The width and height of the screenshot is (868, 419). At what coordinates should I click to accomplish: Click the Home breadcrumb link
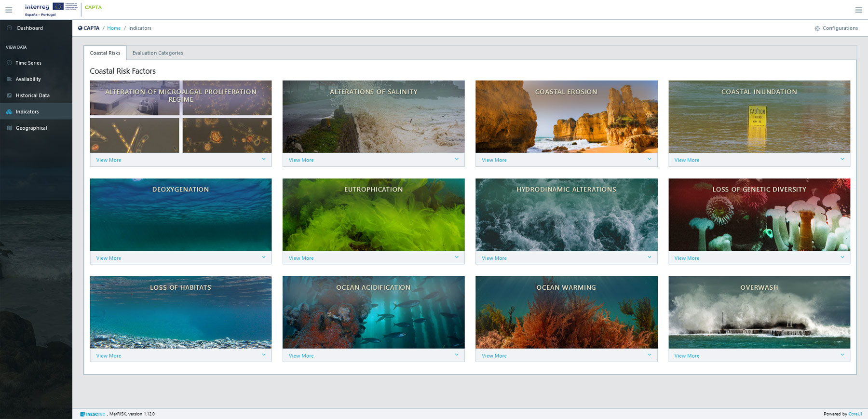tap(114, 28)
